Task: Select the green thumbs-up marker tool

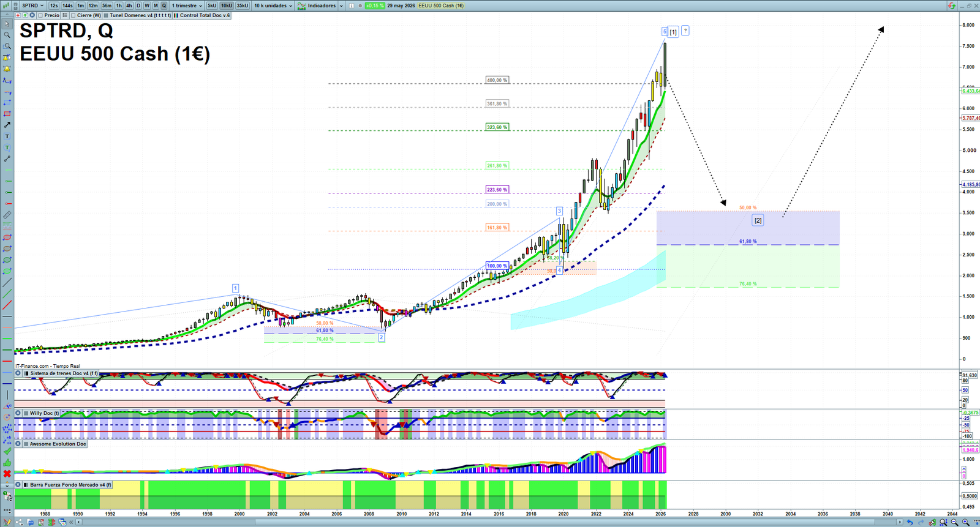Action: coord(7,462)
